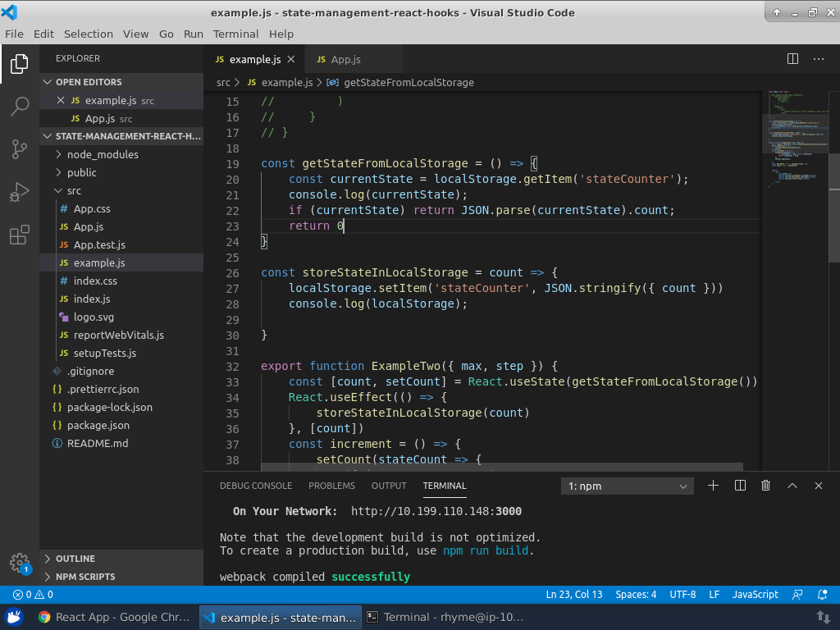Image resolution: width=840 pixels, height=630 pixels.
Task: Expand the OUTLINE section
Action: pyautogui.click(x=75, y=559)
